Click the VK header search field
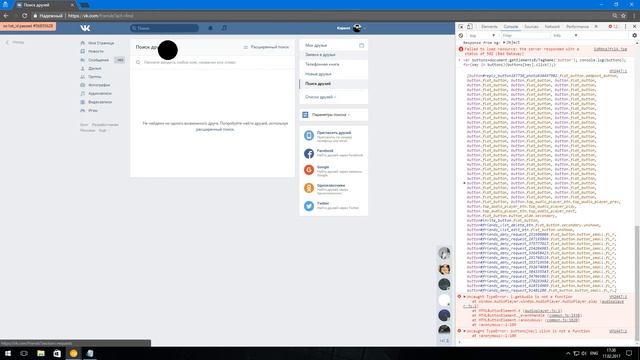 point(164,28)
